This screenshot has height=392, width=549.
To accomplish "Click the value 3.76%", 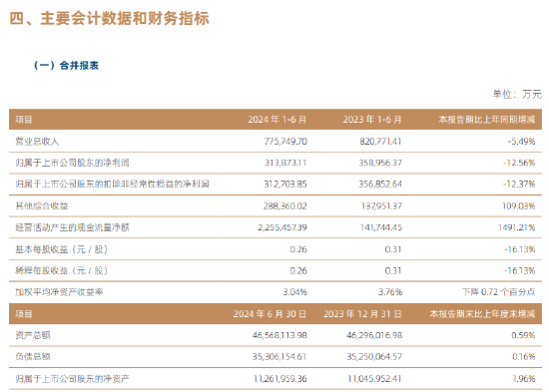I will point(390,292).
